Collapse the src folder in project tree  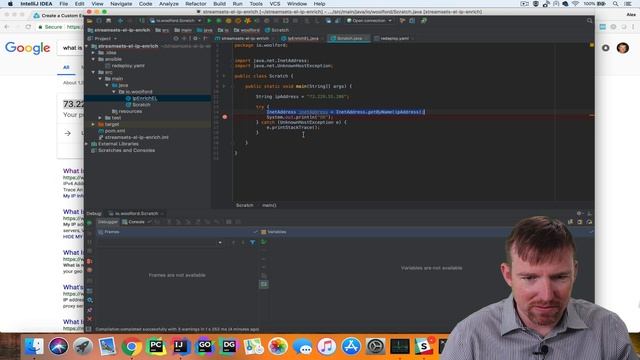click(93, 72)
